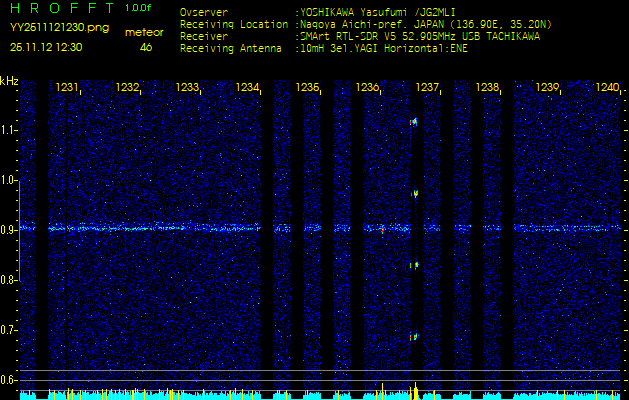Click the 1235 time marker
The image size is (629, 400).
tap(307, 87)
